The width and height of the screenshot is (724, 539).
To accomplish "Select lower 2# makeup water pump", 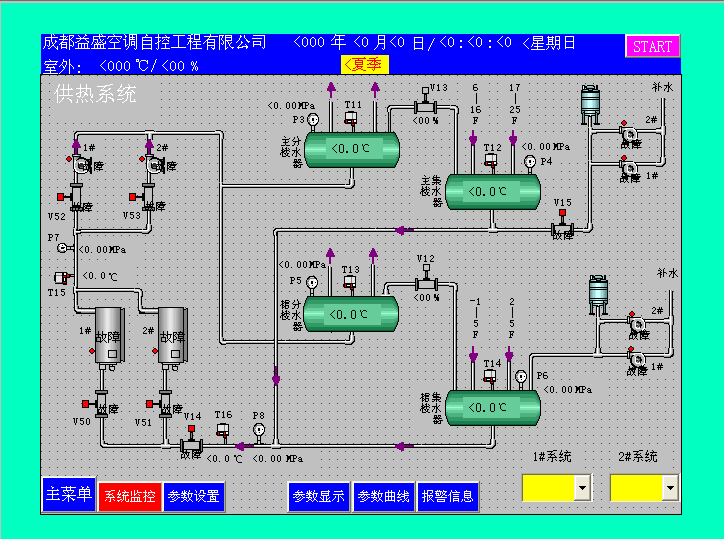I will click(x=636, y=323).
